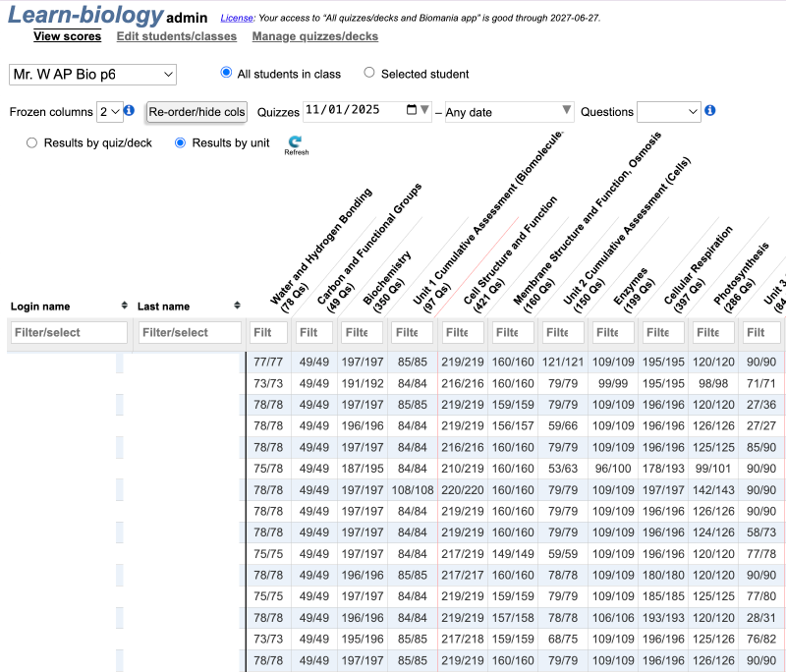
Task: Click the Re-order/hide cols button
Action: pyautogui.click(x=196, y=112)
